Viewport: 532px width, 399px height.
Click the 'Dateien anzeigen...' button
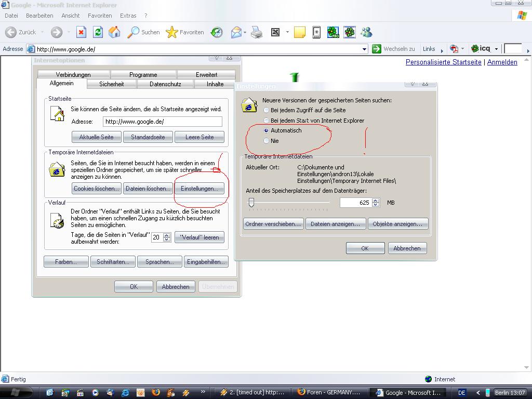click(x=335, y=224)
